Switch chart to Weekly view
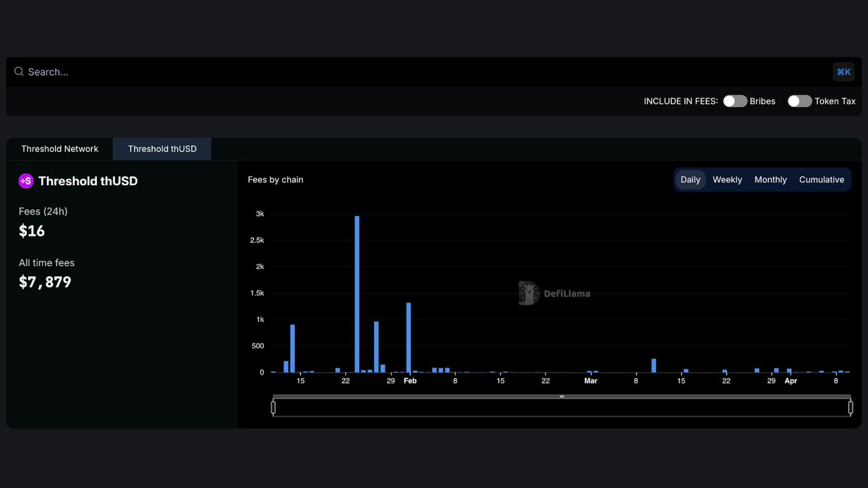The height and width of the screenshot is (488, 868). coord(727,180)
